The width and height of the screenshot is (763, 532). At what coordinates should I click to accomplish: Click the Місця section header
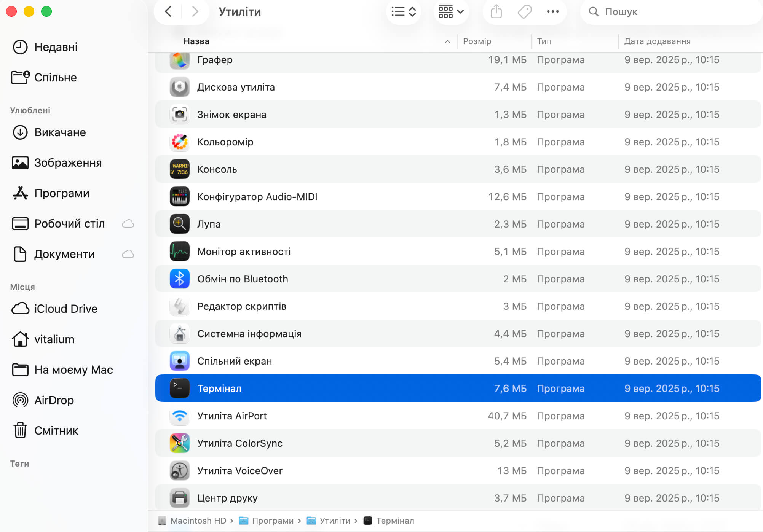22,287
